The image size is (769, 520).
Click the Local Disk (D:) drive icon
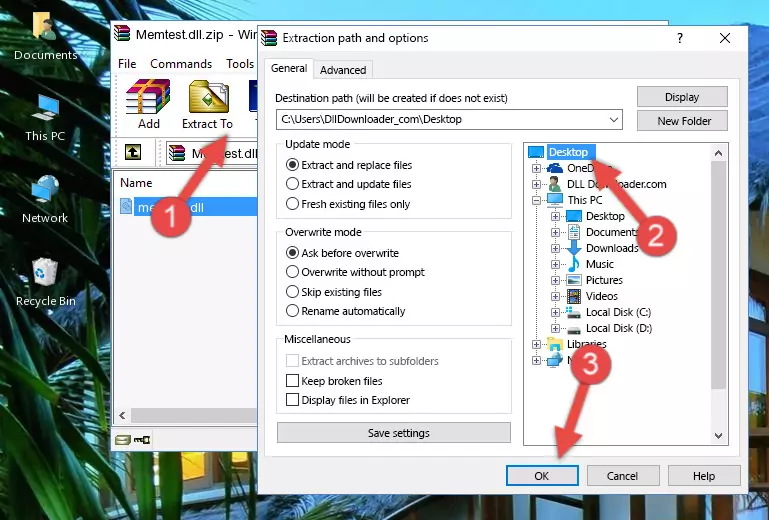click(574, 329)
